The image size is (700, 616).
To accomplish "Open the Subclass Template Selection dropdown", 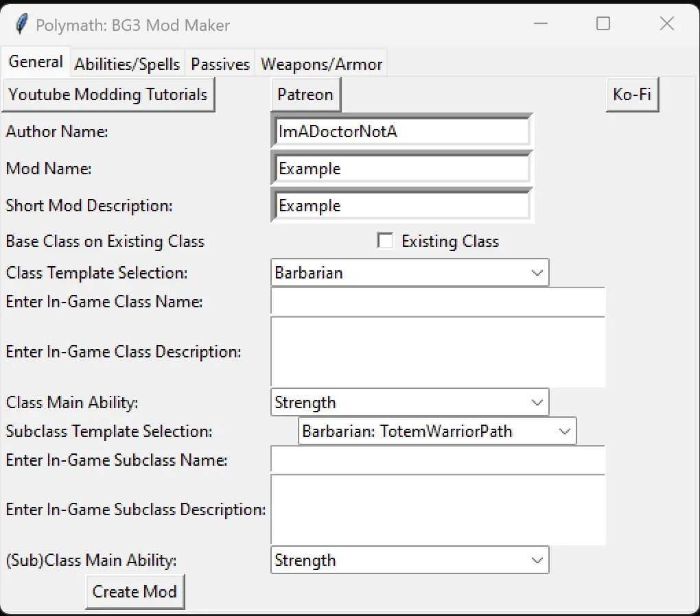I will click(438, 431).
